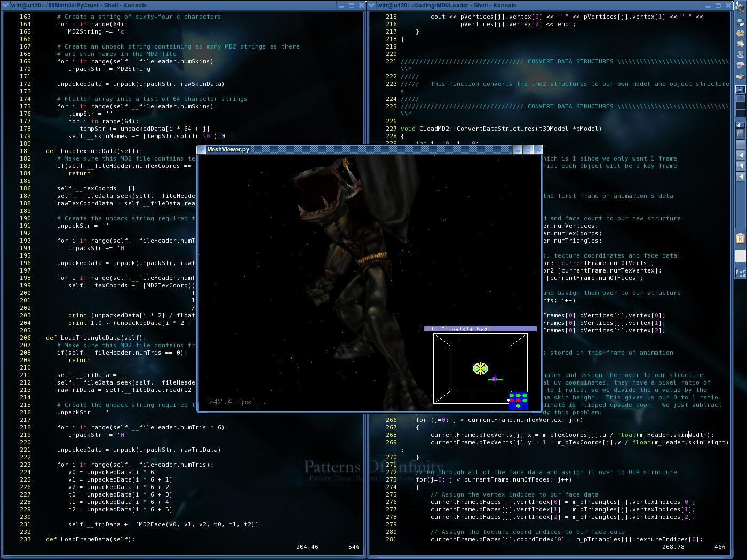The height and width of the screenshot is (560, 747).
Task: Click 'def LoadTriangleData(self):' on line 206
Action: [96, 338]
